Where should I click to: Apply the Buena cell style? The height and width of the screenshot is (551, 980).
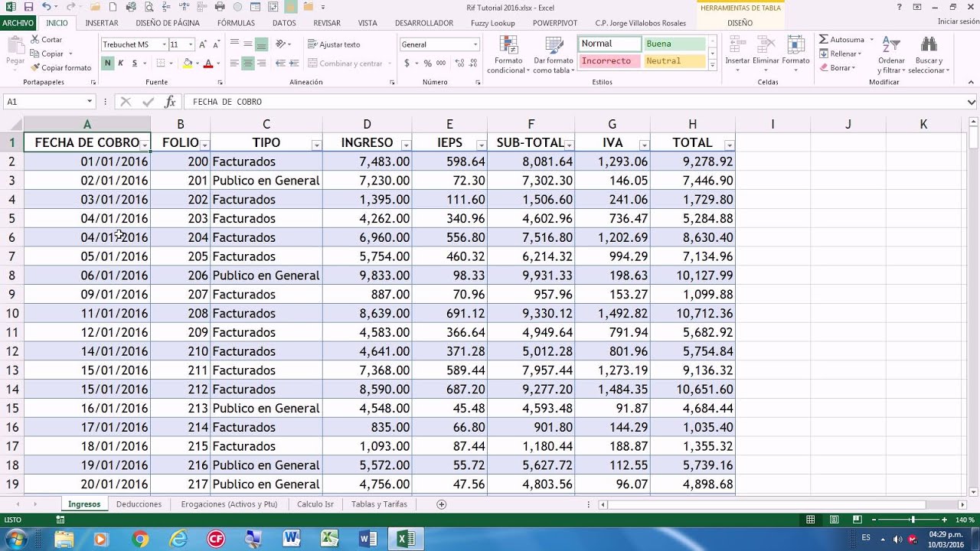pos(674,44)
